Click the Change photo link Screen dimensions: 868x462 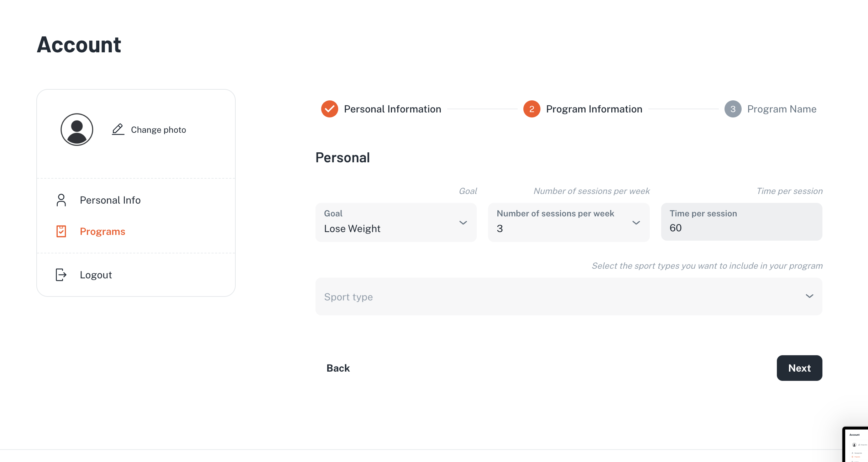point(158,130)
